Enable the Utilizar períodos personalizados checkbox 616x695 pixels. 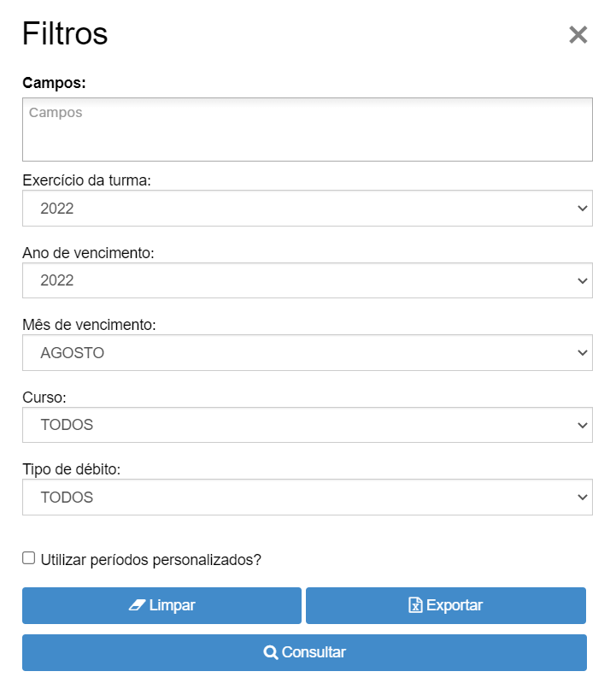(29, 558)
